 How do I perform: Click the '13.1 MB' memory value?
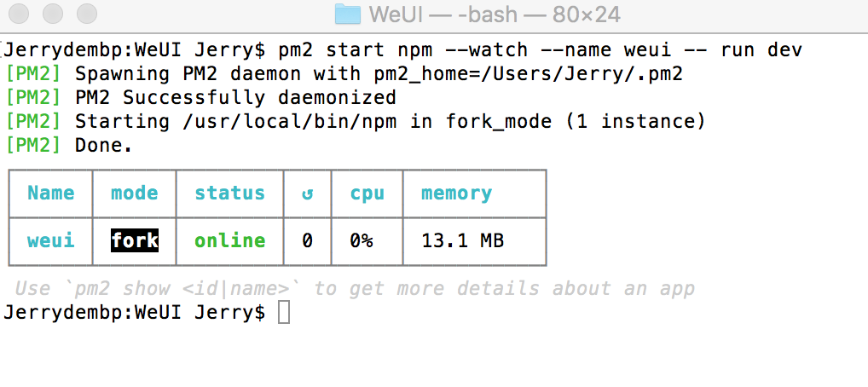pos(462,241)
